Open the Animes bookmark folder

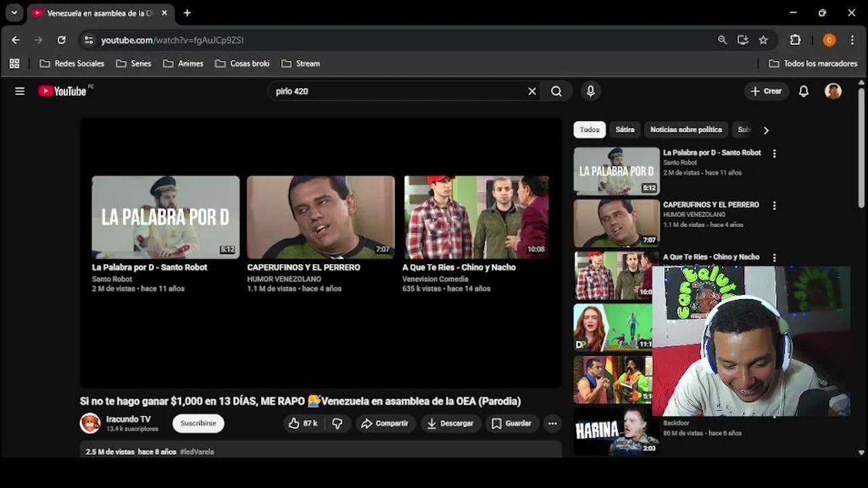[183, 63]
